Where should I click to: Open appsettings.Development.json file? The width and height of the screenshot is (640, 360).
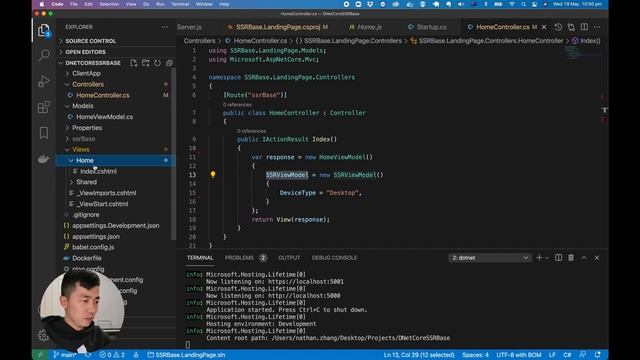pyautogui.click(x=116, y=225)
